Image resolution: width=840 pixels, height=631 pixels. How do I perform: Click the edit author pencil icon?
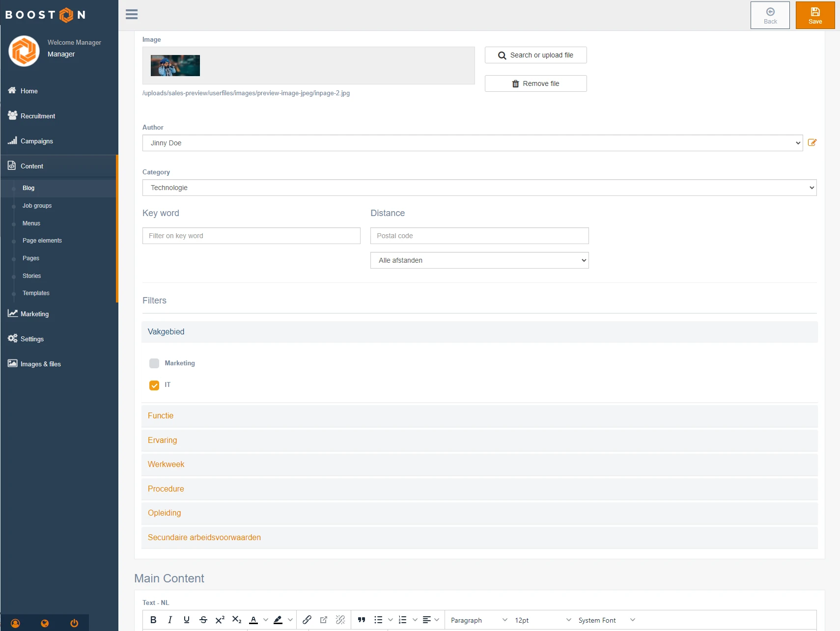pos(812,143)
